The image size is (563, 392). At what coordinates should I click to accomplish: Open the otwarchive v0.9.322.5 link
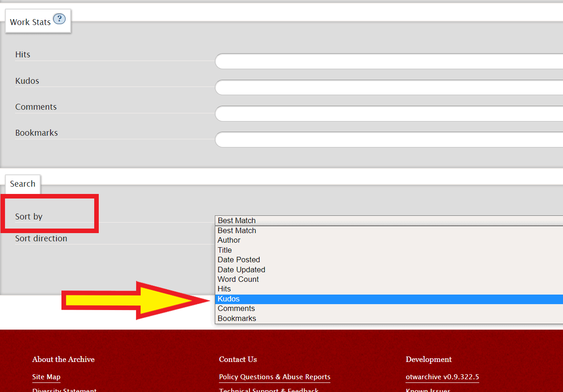coord(442,377)
